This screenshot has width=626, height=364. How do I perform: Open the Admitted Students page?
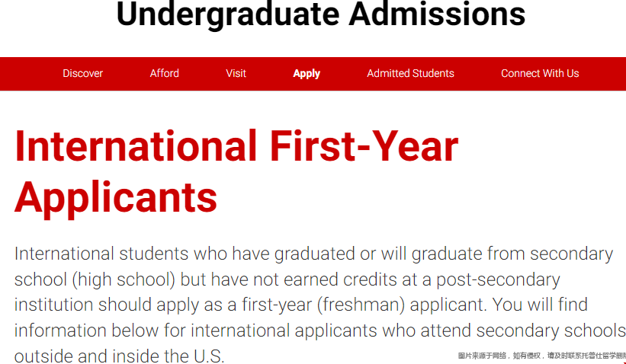point(410,73)
